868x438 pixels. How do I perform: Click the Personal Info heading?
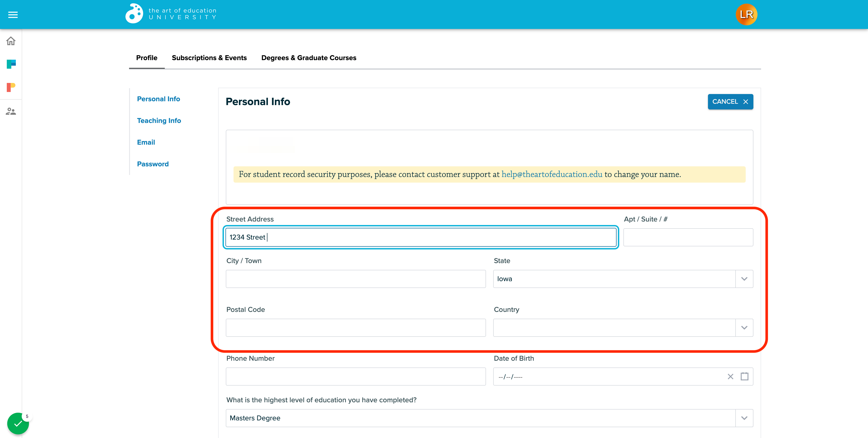point(258,102)
